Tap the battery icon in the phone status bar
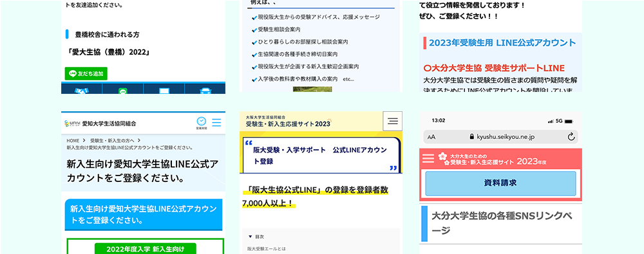The height and width of the screenshot is (254, 644). 569,122
